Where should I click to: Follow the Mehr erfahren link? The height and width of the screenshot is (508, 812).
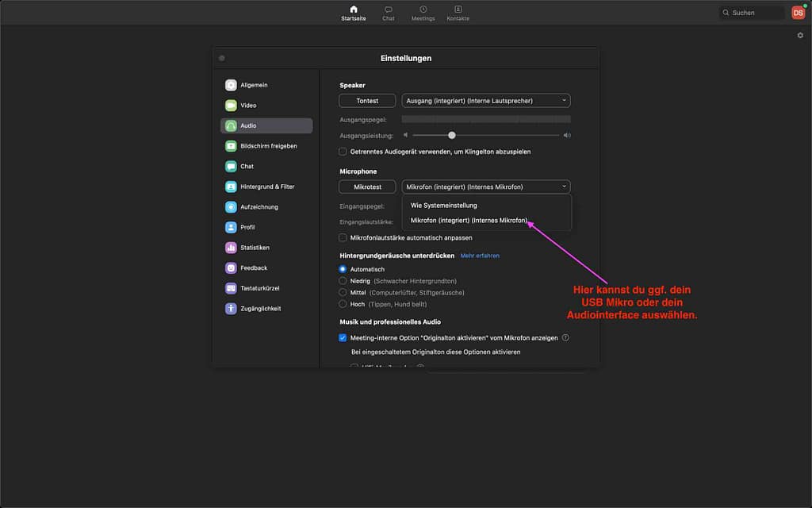click(x=480, y=256)
